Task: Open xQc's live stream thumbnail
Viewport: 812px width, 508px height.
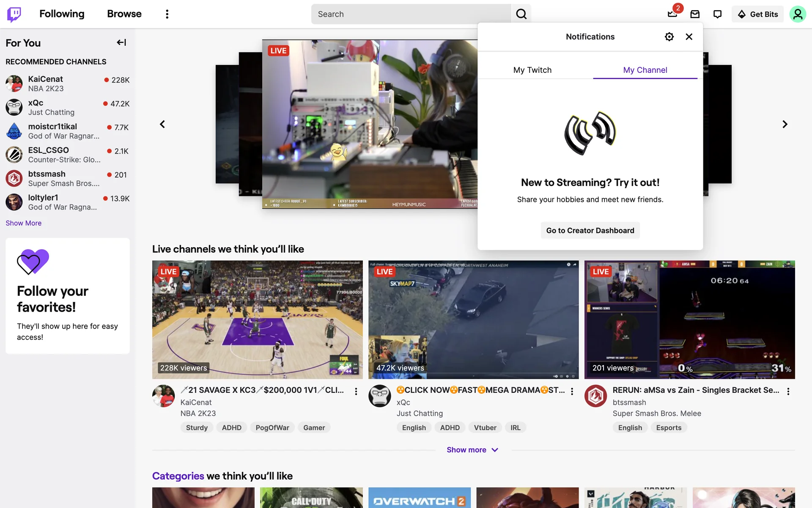Action: [x=473, y=319]
